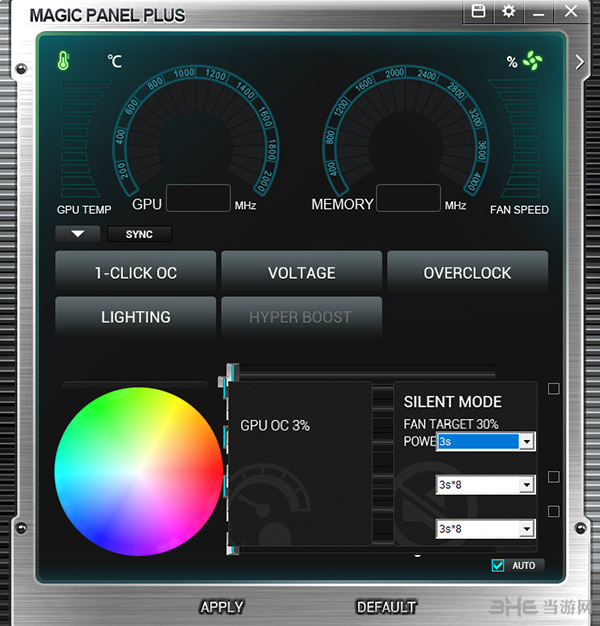Select the GPU OC 3% profile card
The width and height of the screenshot is (600, 626).
(x=300, y=464)
